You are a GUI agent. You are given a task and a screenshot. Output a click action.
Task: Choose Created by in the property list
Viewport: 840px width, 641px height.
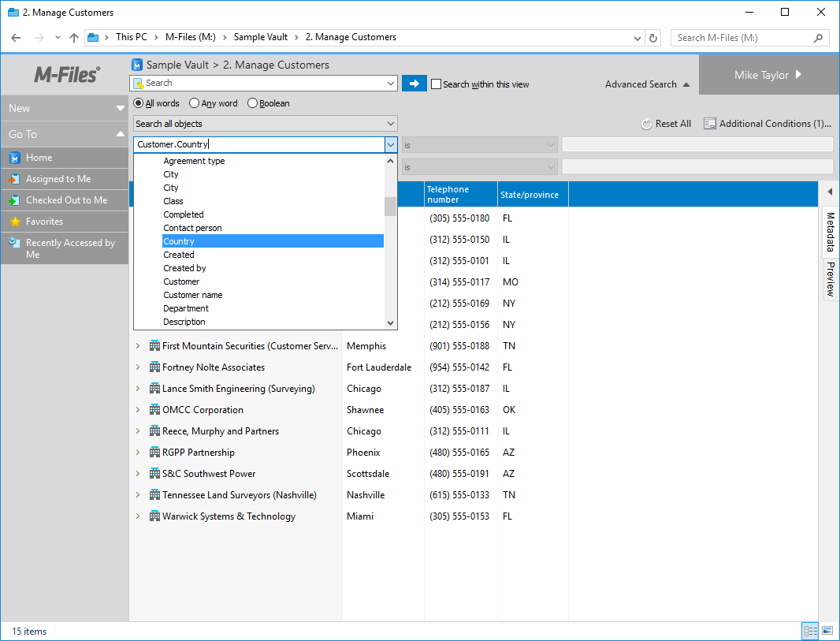[273, 268]
